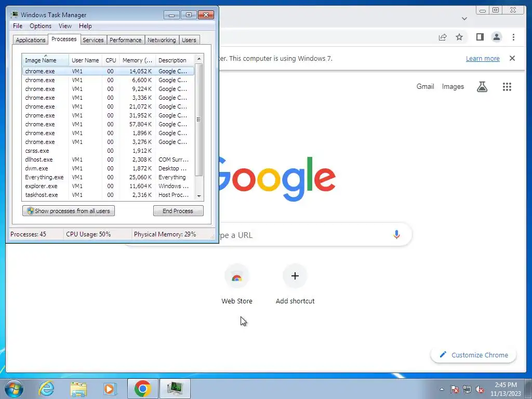Select the dllhost.exe process

click(108, 159)
